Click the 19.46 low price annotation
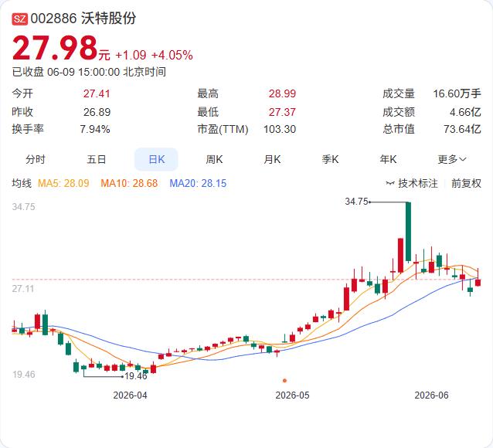 [136, 376]
